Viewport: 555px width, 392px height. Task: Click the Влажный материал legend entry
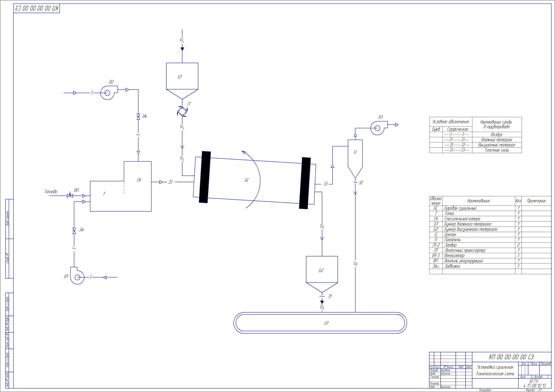pos(496,140)
